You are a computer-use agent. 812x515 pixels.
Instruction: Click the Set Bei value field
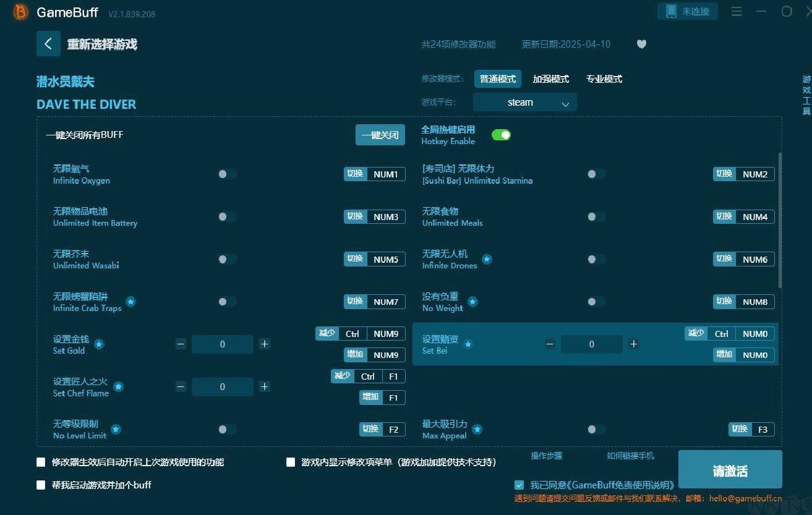[592, 344]
